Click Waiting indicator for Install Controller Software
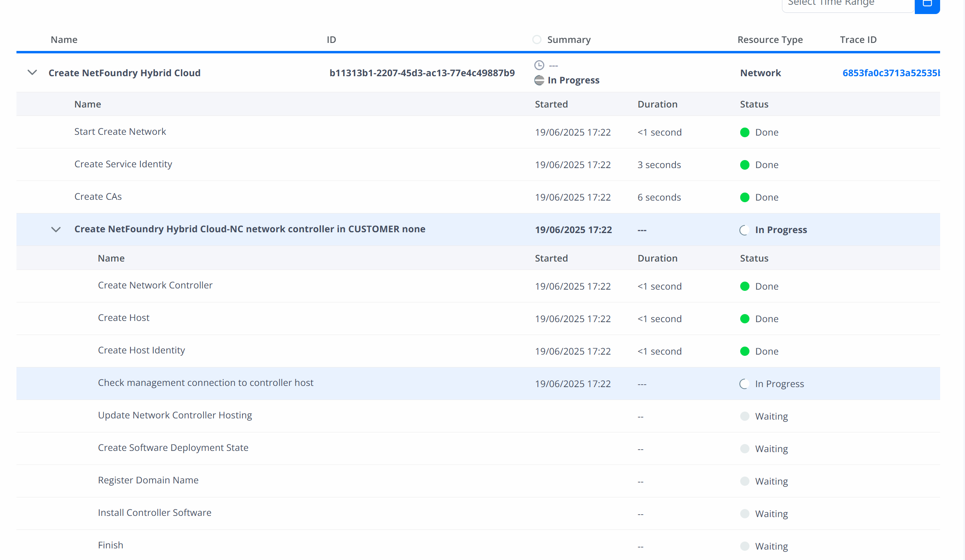965x560 pixels. 745,514
